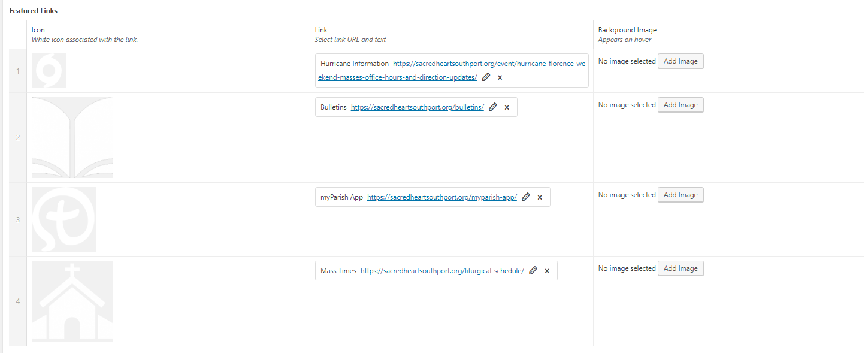868x353 pixels.
Task: Edit the Mass Times link
Action: tap(534, 271)
